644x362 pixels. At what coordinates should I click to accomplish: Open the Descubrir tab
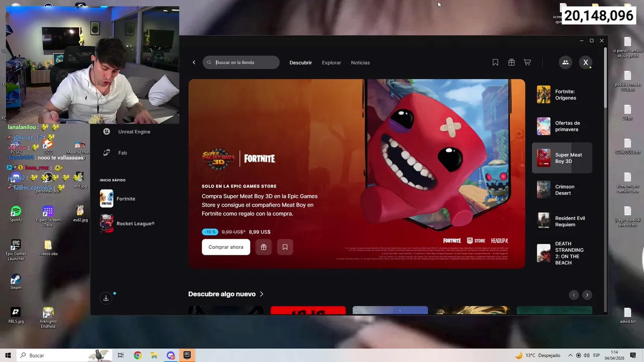[301, 63]
